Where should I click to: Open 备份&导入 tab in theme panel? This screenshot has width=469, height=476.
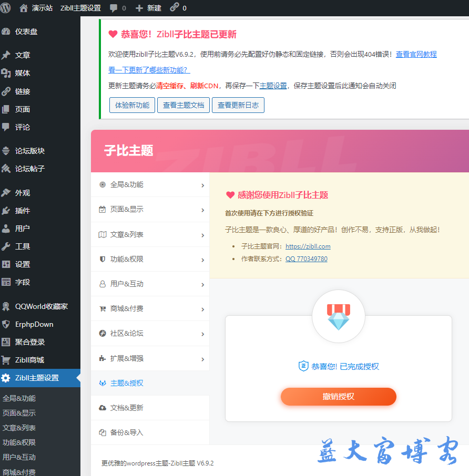click(x=150, y=432)
